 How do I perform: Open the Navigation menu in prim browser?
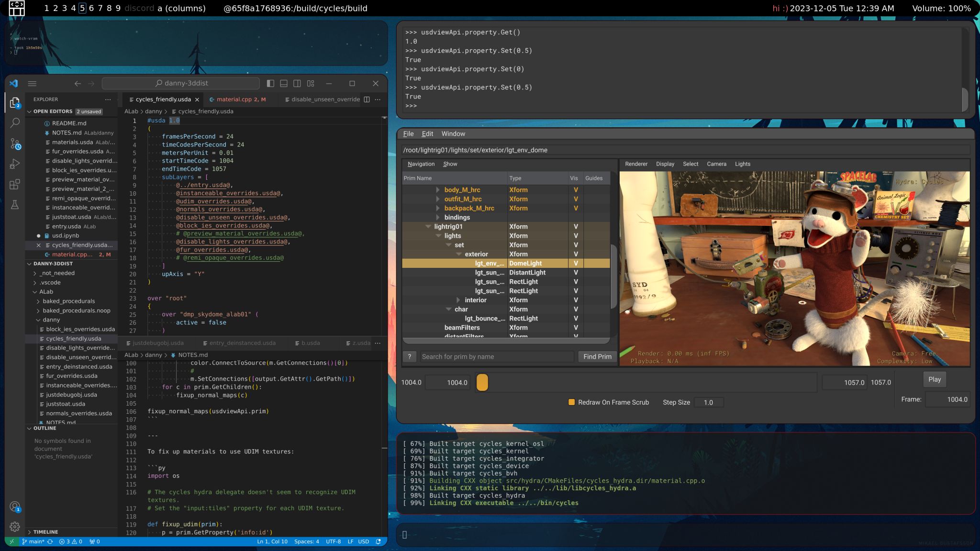pos(421,164)
